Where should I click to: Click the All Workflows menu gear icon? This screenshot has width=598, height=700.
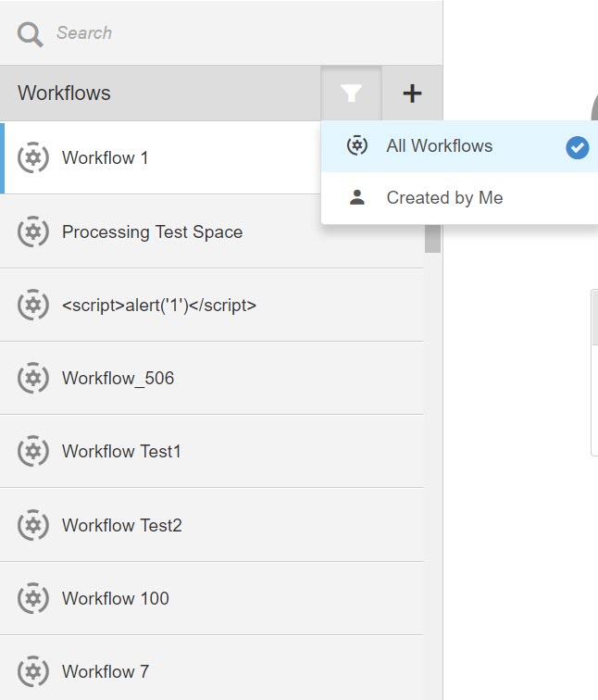pos(357,146)
